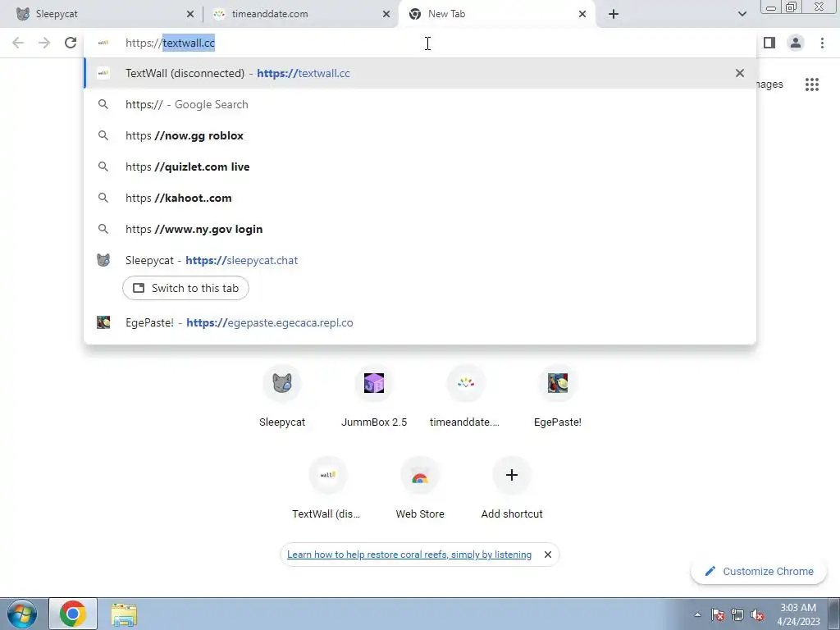Pick the quizlet.com live suggestion

tap(420, 167)
